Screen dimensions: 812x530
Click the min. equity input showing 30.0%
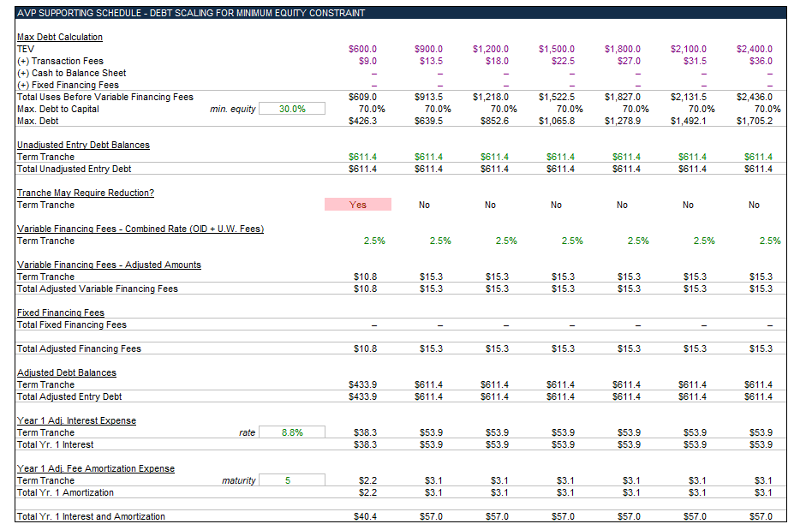click(x=291, y=109)
